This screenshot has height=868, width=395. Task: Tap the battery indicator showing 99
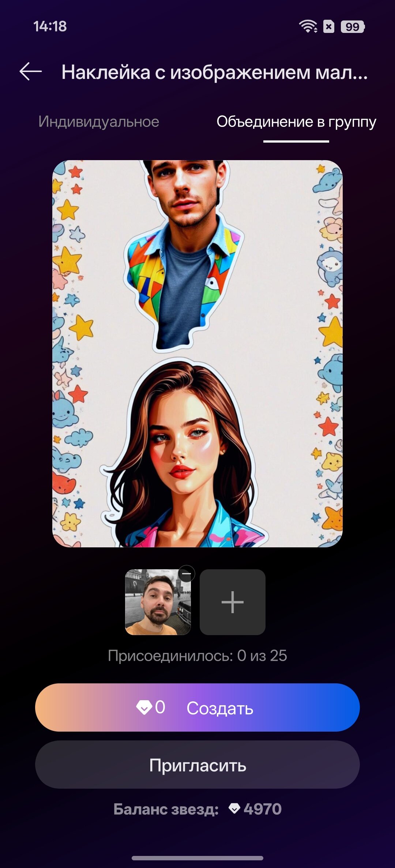pos(352,27)
